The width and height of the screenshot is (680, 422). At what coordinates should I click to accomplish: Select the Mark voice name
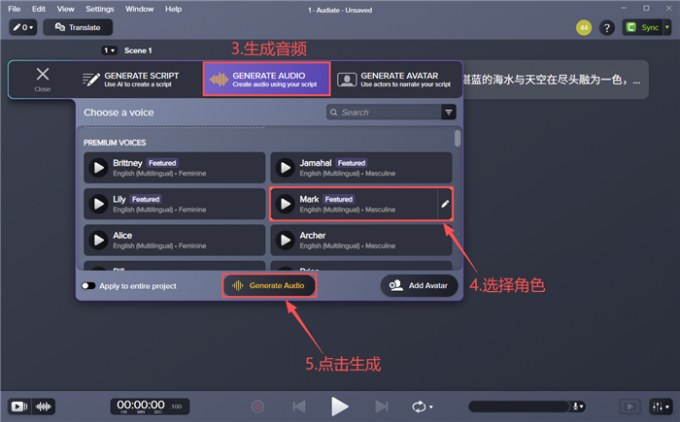pos(309,199)
